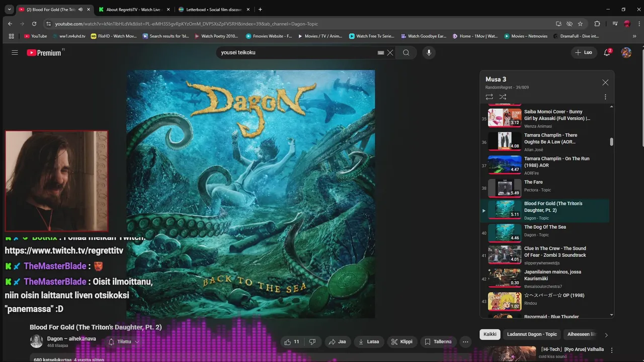Click the browser address bar URL
Screen dimensions: 644x362
point(186,24)
